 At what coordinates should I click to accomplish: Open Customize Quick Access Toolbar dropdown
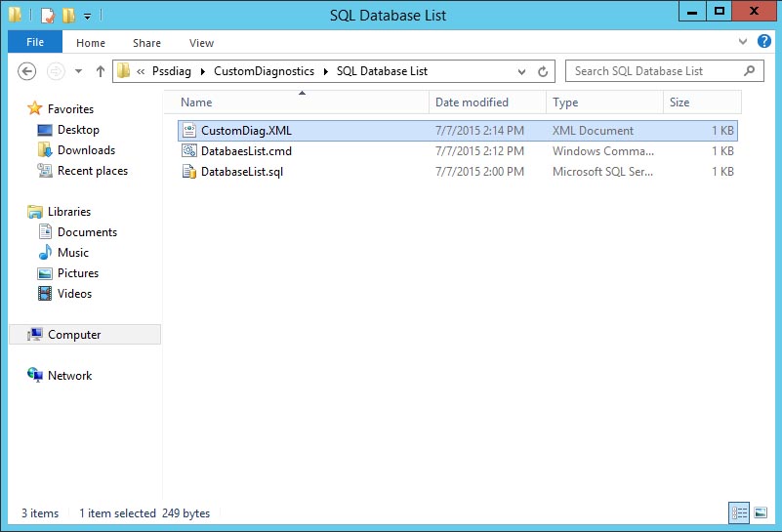click(87, 16)
